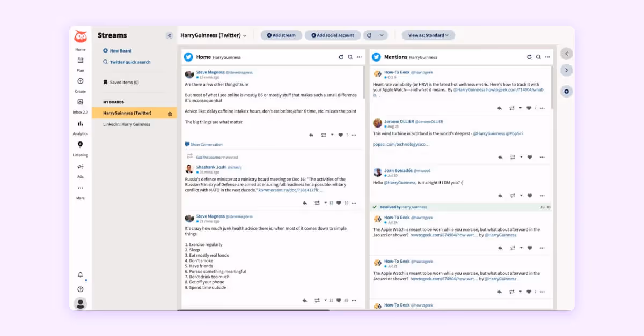Open Home in the left sidebar

pyautogui.click(x=80, y=49)
